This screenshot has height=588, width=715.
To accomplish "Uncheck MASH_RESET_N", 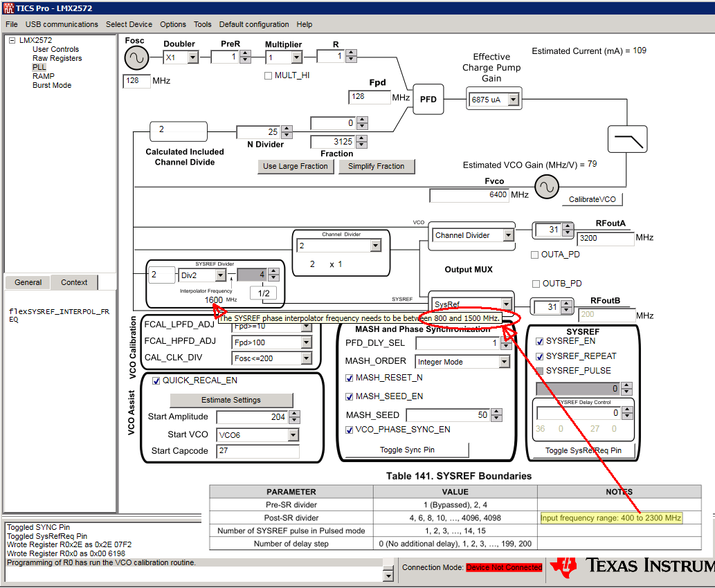I will 350,378.
